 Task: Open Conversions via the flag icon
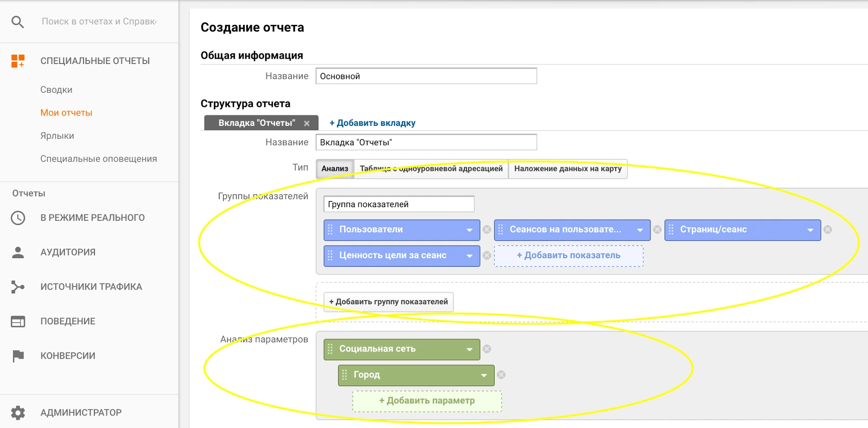coord(18,356)
